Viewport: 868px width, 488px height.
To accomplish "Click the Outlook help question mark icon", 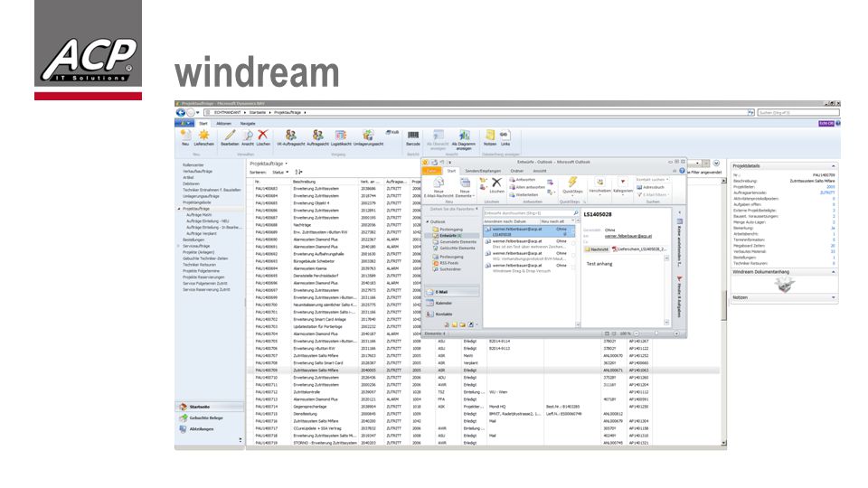I will 682,171.
